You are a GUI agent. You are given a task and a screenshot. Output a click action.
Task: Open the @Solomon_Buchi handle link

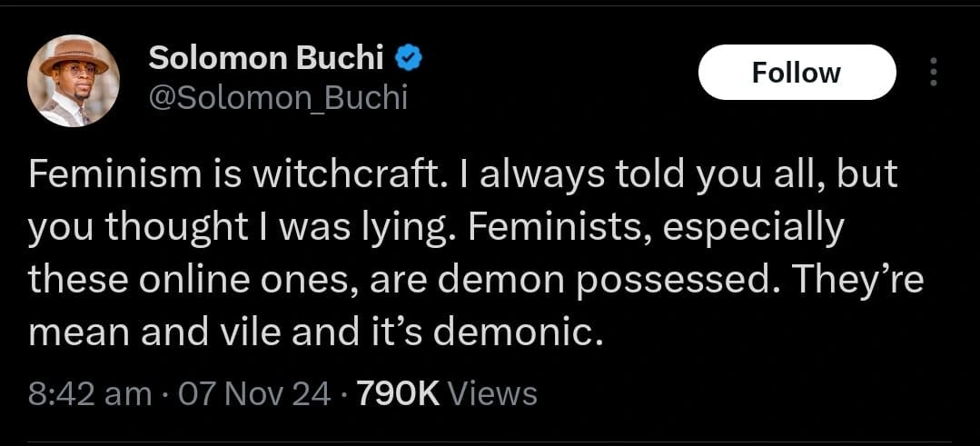tap(277, 97)
